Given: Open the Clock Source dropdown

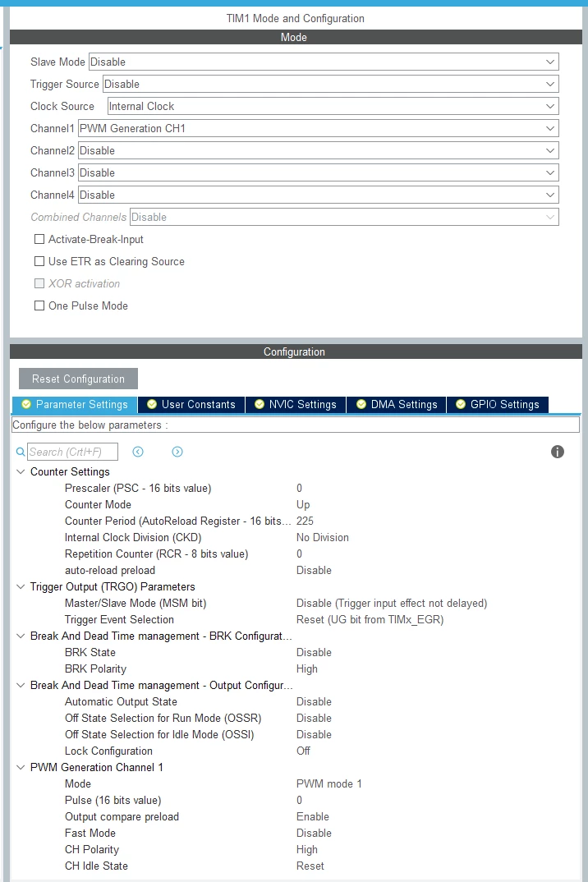Looking at the screenshot, I should point(333,106).
